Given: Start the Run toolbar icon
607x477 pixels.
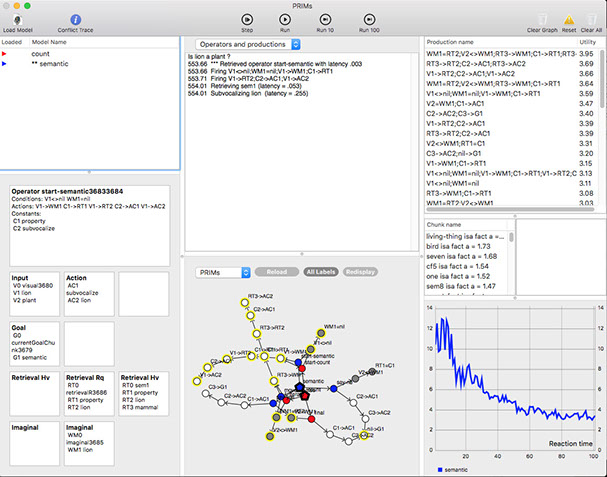Looking at the screenshot, I should [x=285, y=19].
